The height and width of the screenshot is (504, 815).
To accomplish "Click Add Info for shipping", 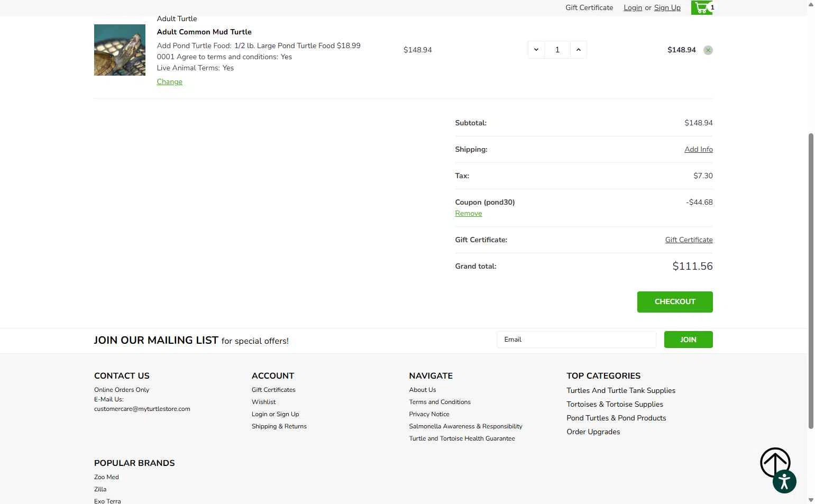I will [x=699, y=149].
